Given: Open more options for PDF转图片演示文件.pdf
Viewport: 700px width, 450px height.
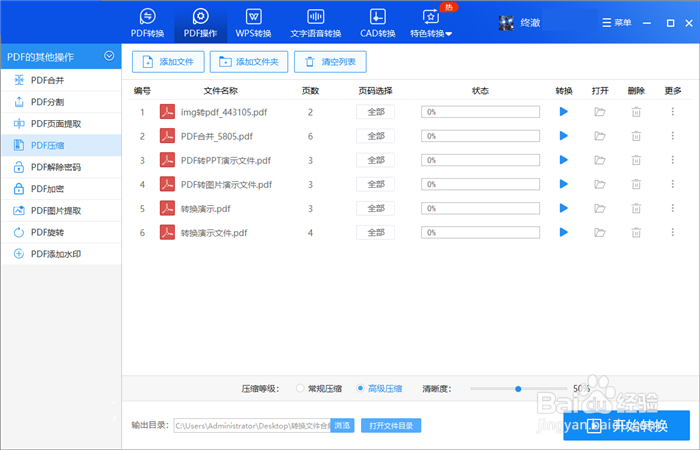Looking at the screenshot, I should [x=673, y=184].
